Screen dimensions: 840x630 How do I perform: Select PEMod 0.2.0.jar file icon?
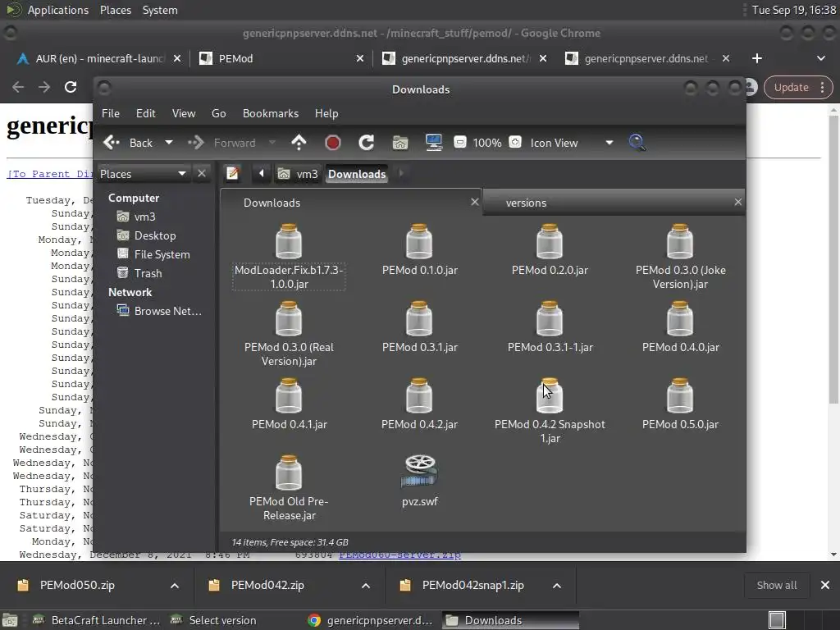tap(550, 242)
